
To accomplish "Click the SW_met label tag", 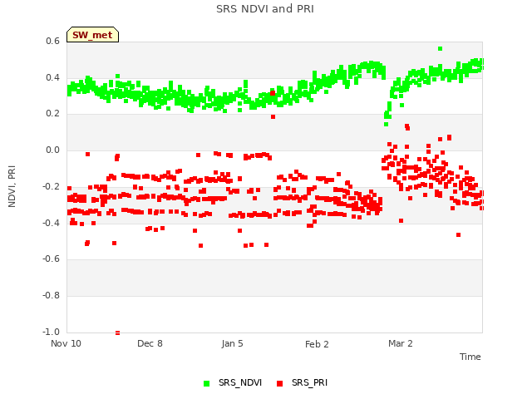I will [92, 35].
